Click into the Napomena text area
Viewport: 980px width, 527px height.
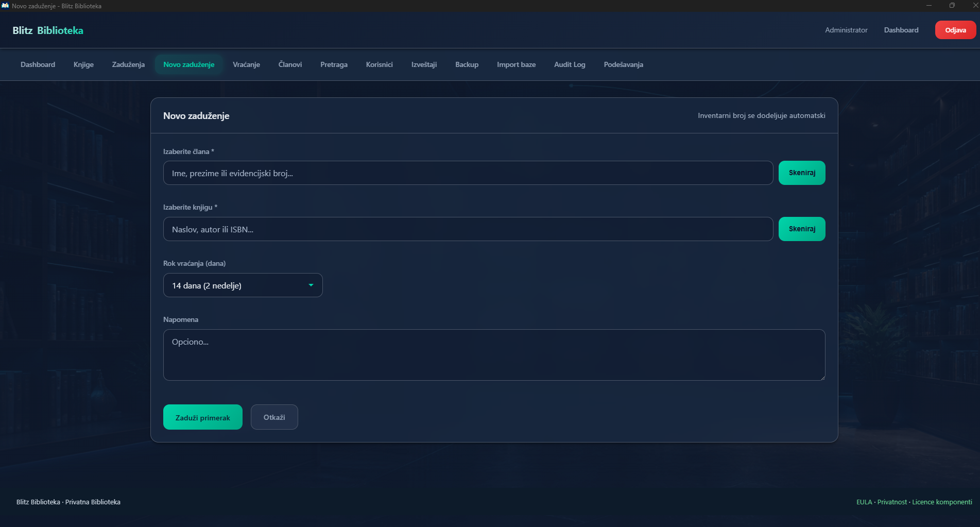[494, 355]
